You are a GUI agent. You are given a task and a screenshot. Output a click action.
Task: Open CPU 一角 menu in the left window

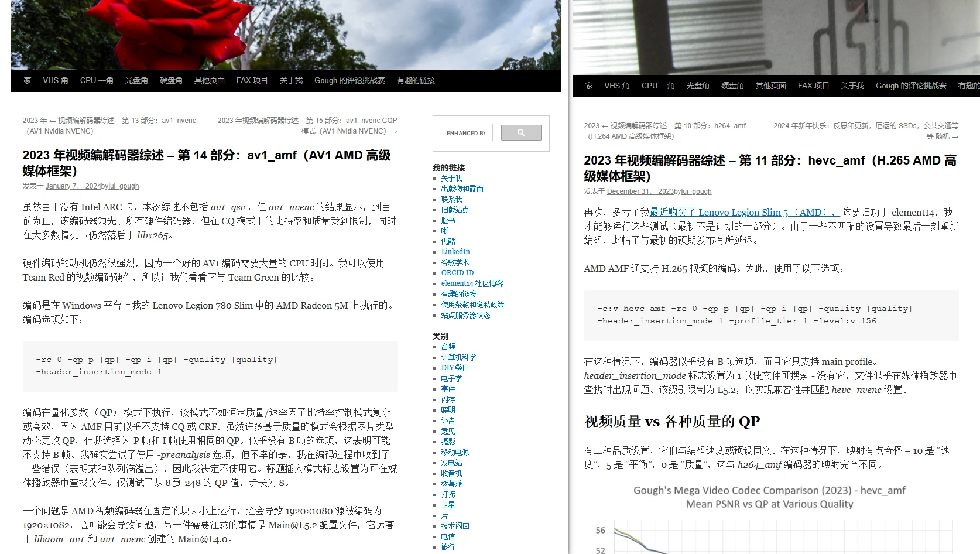coord(97,80)
